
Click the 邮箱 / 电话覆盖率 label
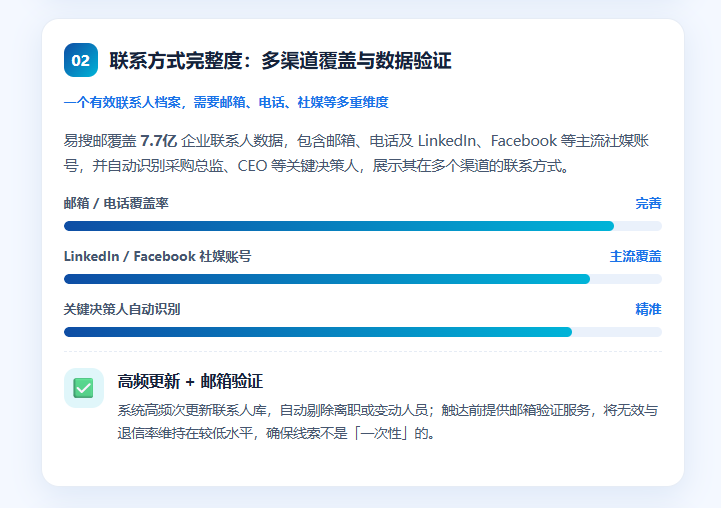tap(116, 203)
